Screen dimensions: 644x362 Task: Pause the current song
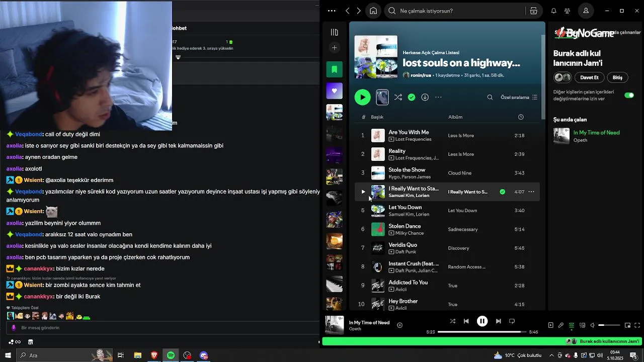[482, 321]
